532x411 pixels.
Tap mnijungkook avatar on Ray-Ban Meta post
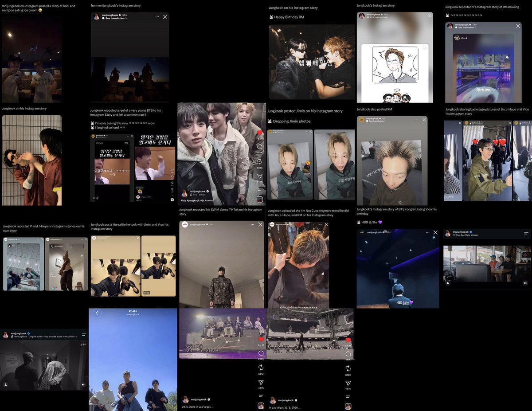pyautogui.click(x=448, y=233)
